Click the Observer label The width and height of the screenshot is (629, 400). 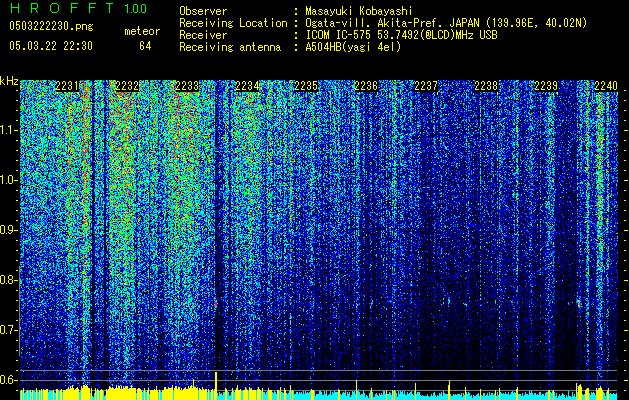[203, 11]
